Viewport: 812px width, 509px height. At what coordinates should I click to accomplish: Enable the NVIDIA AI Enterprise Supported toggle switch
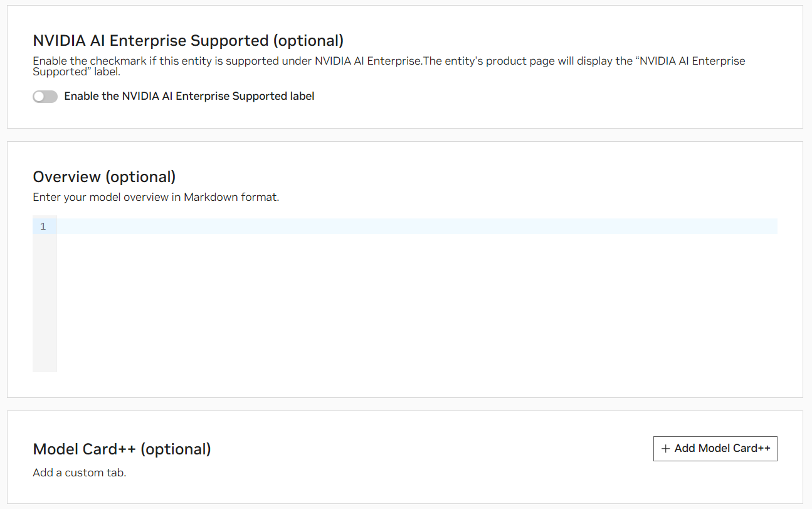pos(45,97)
